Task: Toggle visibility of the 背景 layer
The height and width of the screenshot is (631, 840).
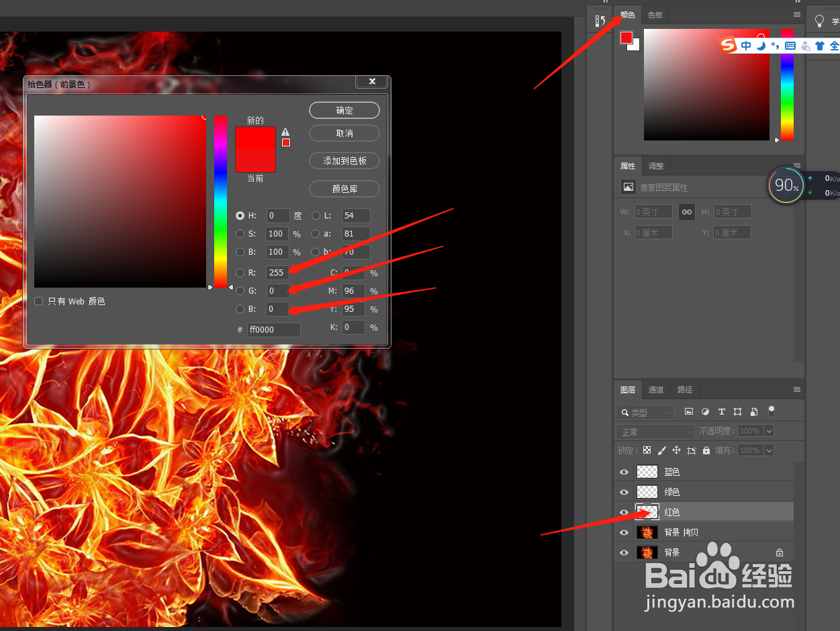Action: point(624,553)
